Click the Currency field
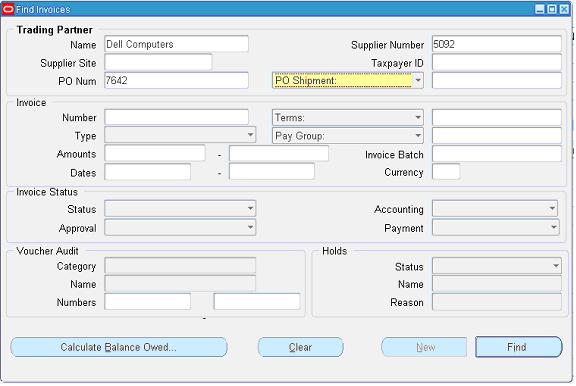The image size is (576, 386). point(446,172)
